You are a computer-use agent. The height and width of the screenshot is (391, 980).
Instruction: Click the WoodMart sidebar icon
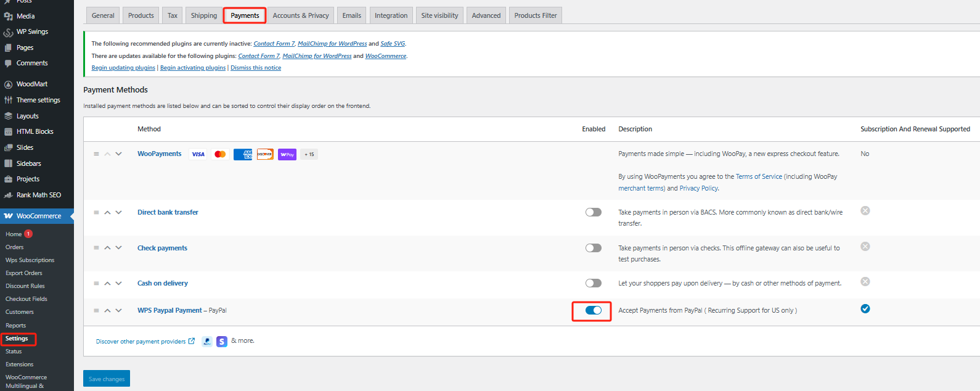(9, 84)
